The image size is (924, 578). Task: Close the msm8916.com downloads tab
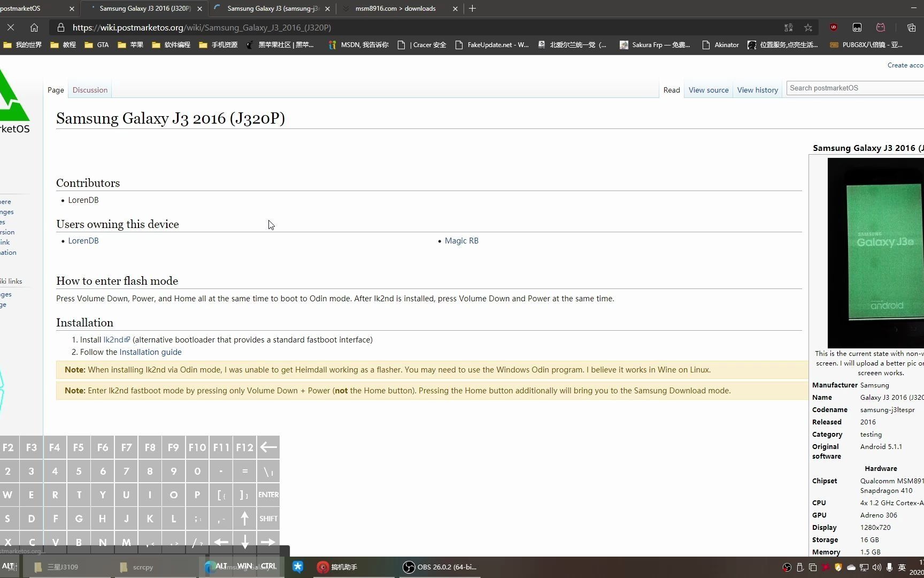(455, 9)
